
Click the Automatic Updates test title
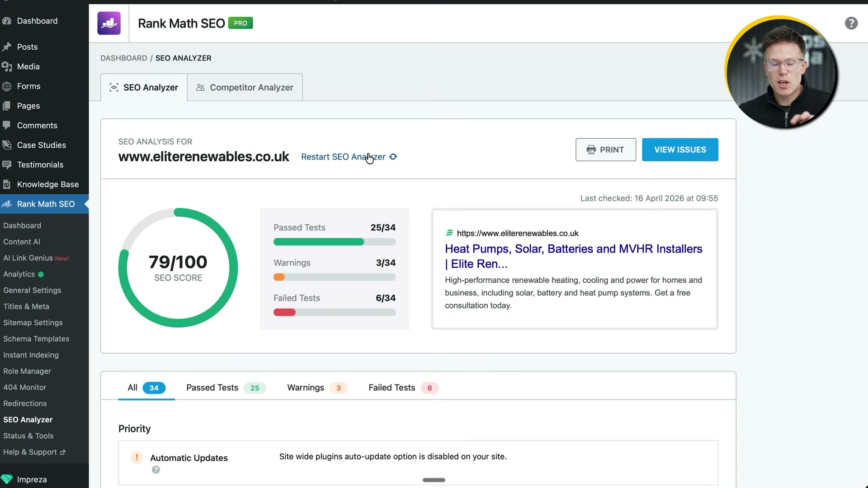(189, 458)
